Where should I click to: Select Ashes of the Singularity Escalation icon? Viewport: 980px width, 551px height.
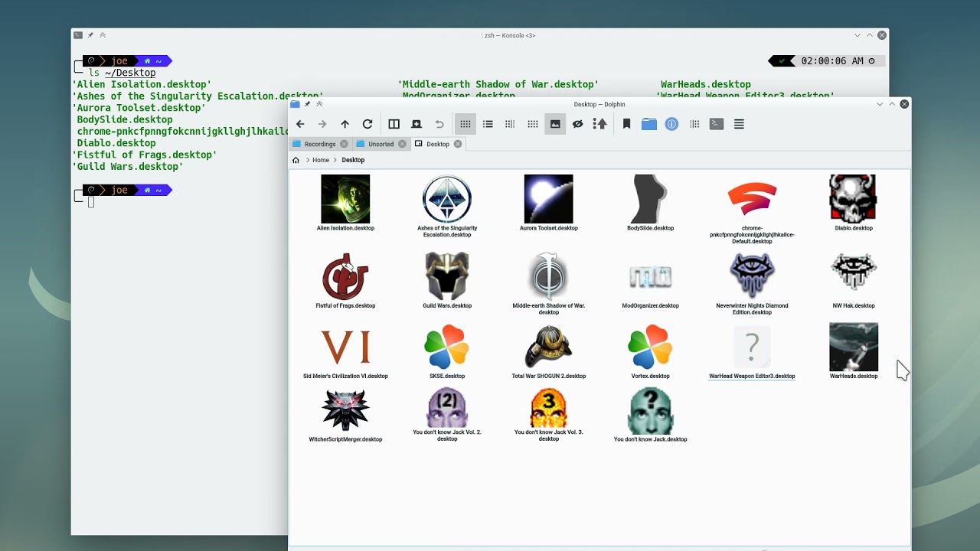(x=447, y=199)
